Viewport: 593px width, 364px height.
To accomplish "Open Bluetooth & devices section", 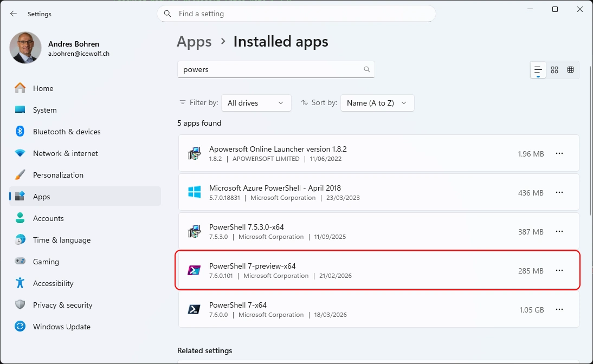I will coord(67,132).
